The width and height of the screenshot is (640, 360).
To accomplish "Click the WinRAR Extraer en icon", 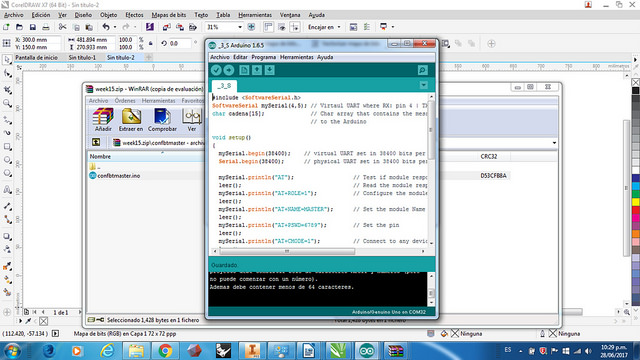I will [131, 120].
